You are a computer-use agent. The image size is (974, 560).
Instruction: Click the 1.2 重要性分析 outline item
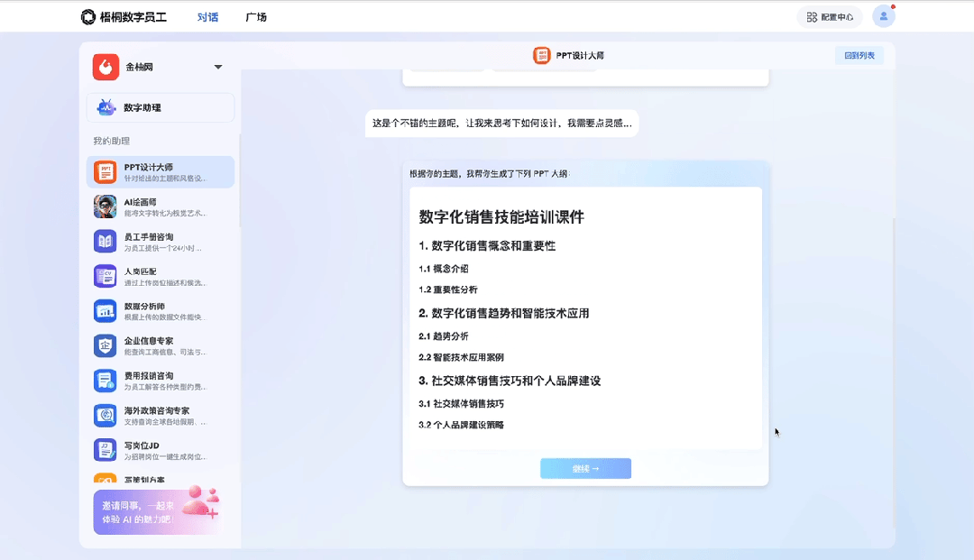(448, 290)
